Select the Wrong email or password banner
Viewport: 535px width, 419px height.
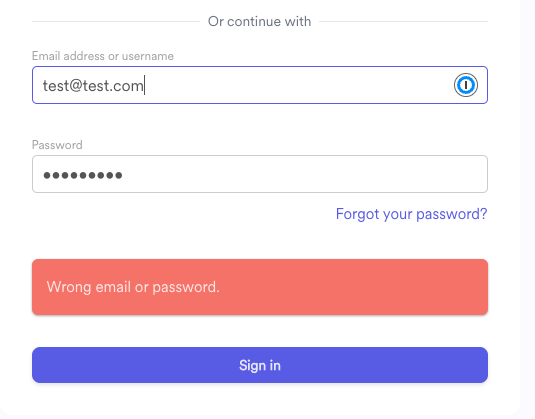point(260,287)
